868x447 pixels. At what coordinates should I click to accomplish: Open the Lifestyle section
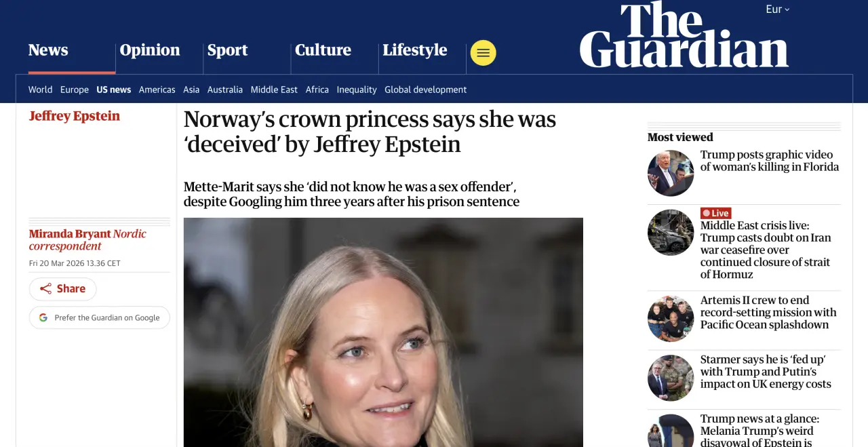(x=414, y=50)
